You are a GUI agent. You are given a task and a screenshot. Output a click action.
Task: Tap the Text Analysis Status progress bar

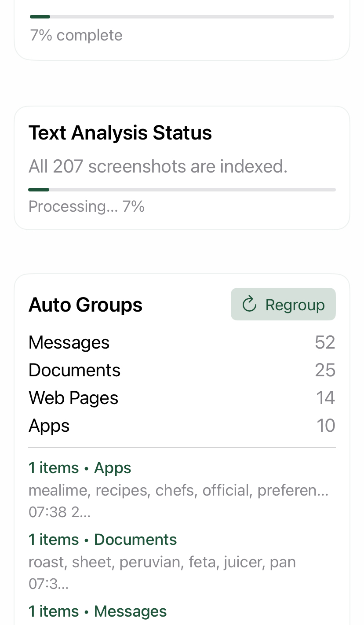(x=182, y=189)
